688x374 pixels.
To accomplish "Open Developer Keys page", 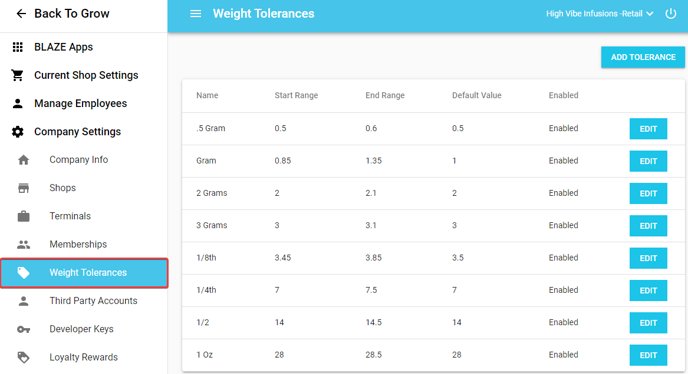I will pos(83,329).
